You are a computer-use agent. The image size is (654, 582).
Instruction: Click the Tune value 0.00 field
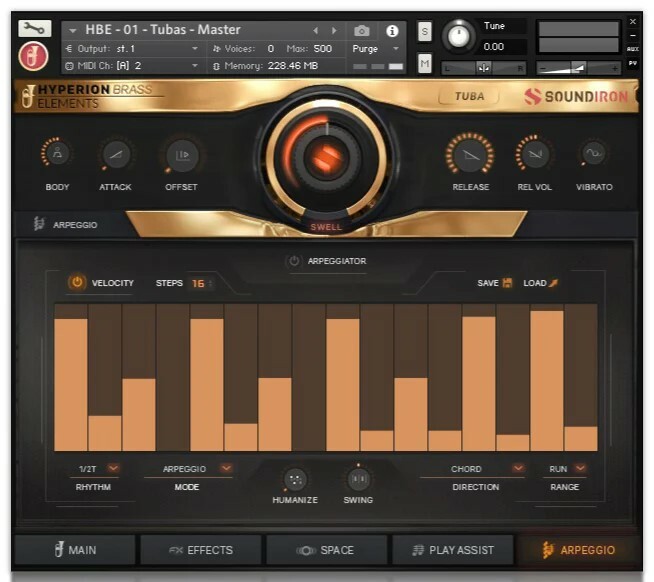tap(493, 46)
